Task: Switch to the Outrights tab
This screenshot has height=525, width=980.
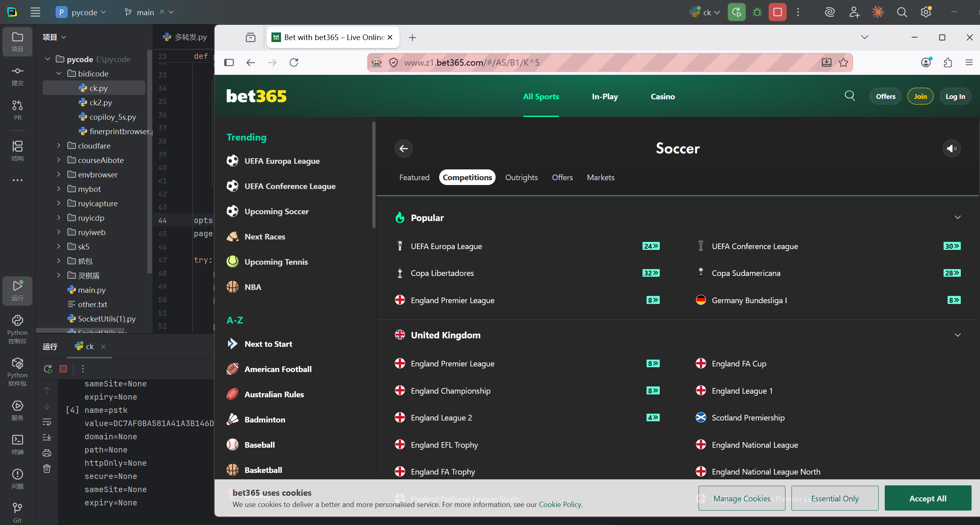Action: (x=521, y=177)
